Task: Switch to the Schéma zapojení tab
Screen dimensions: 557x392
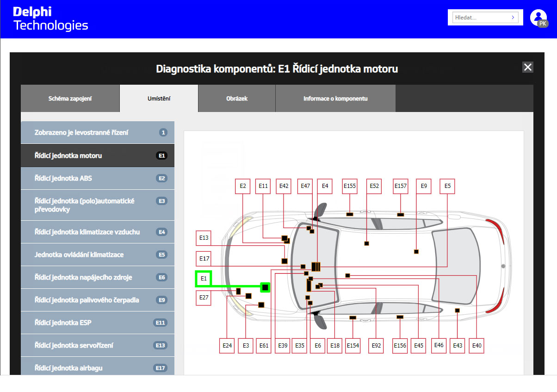Action: pos(70,98)
